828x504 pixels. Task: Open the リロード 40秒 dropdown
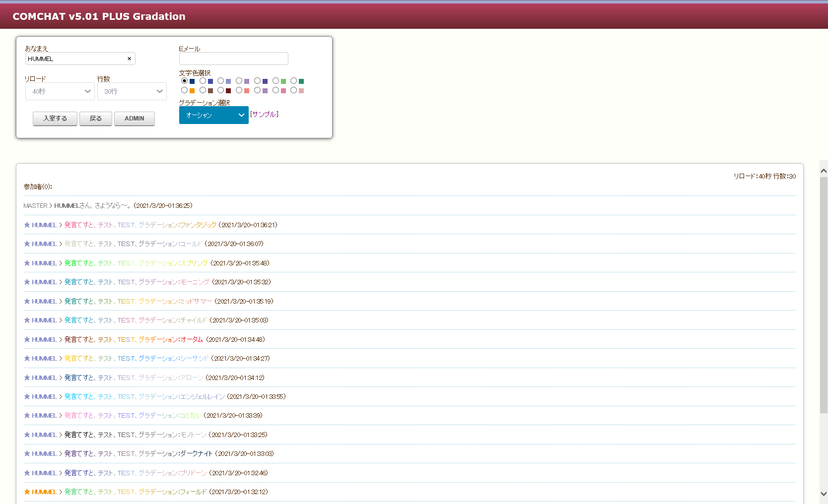[x=60, y=91]
